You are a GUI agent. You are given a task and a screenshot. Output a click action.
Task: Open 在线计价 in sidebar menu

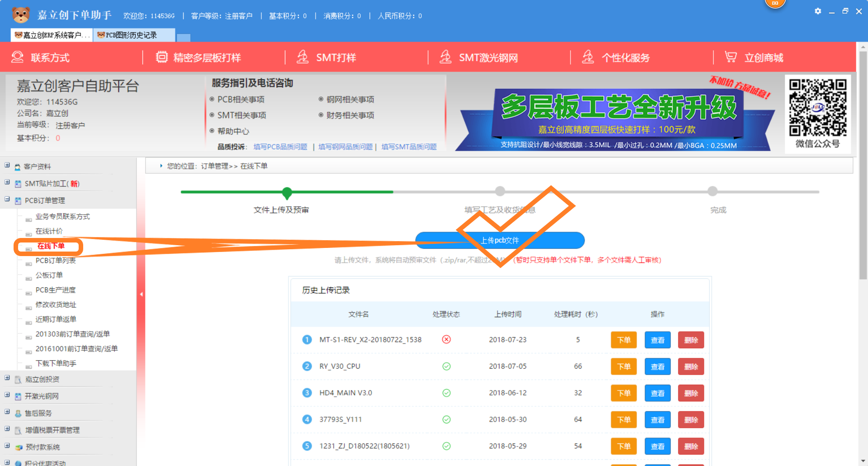(49, 231)
